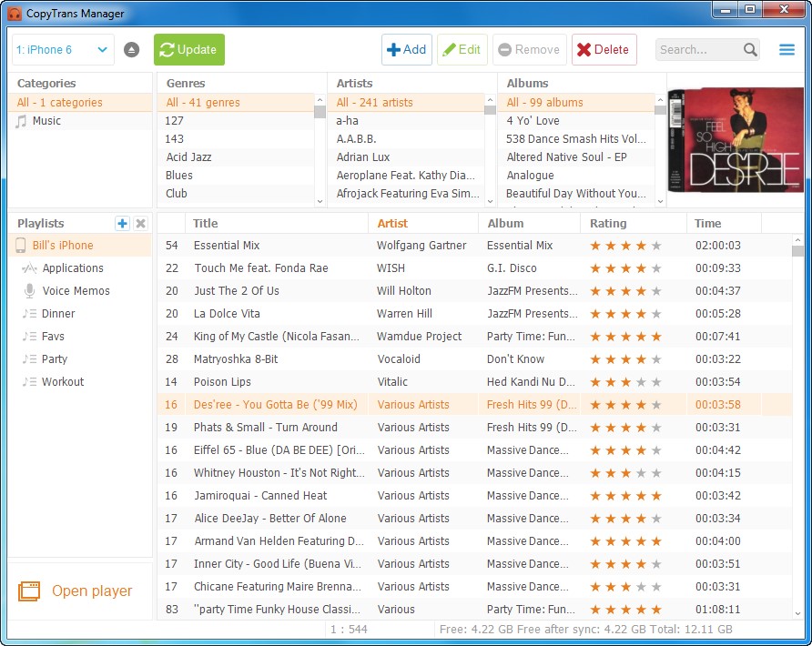
Task: Select the Workout playlist
Action: (x=62, y=382)
